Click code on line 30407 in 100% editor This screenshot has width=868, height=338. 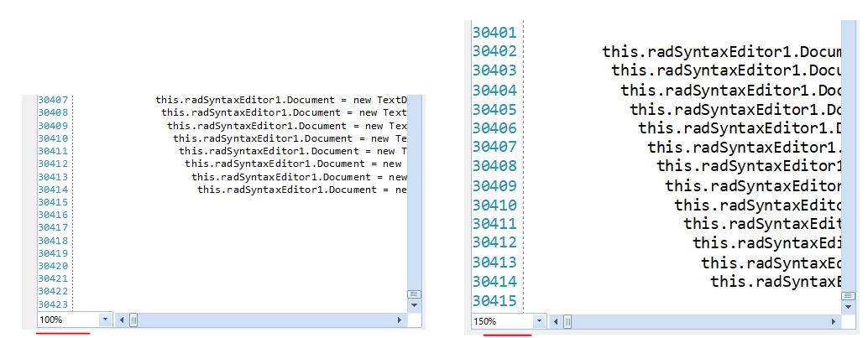coord(281,100)
